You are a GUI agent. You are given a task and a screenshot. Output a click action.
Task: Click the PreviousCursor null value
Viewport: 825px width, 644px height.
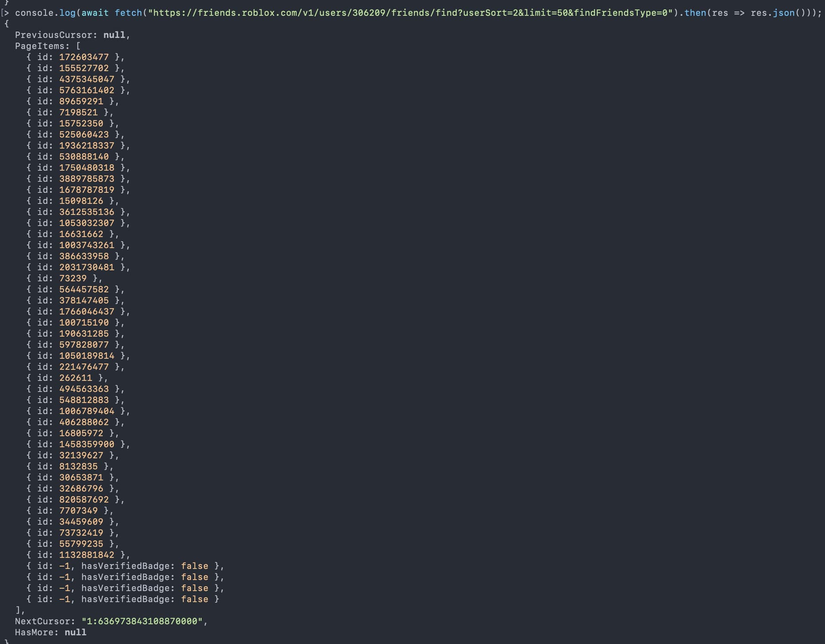[114, 35]
